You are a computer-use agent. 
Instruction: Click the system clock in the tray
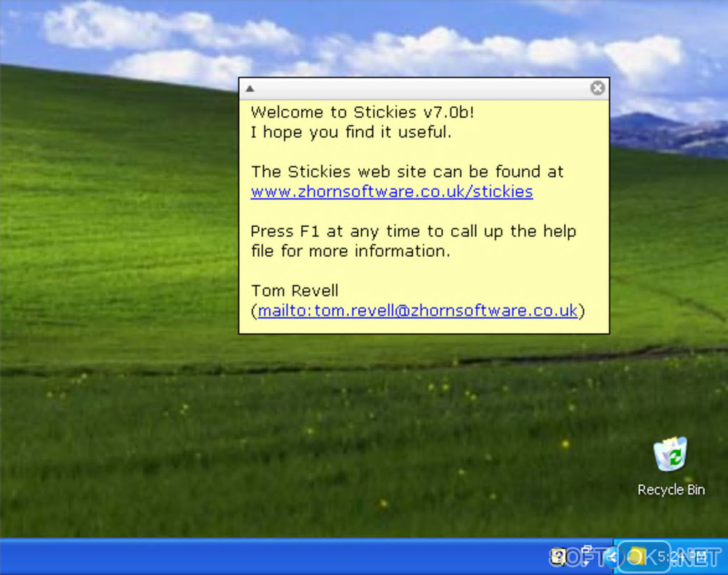tap(682, 556)
